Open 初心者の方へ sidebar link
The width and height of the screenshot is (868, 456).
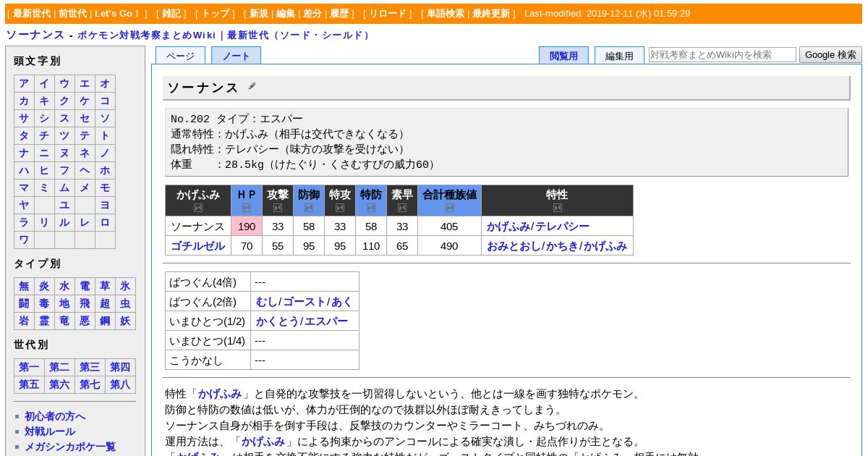coord(55,416)
